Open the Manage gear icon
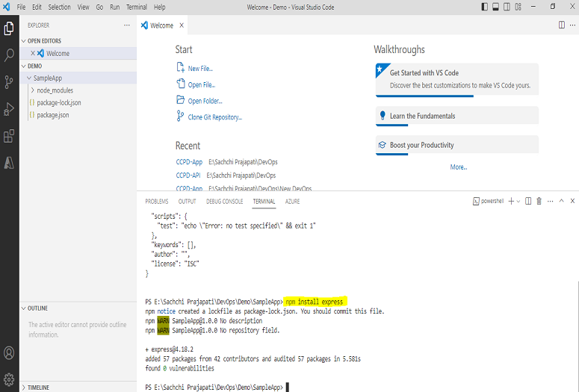Image resolution: width=579 pixels, height=392 pixels. point(9,379)
